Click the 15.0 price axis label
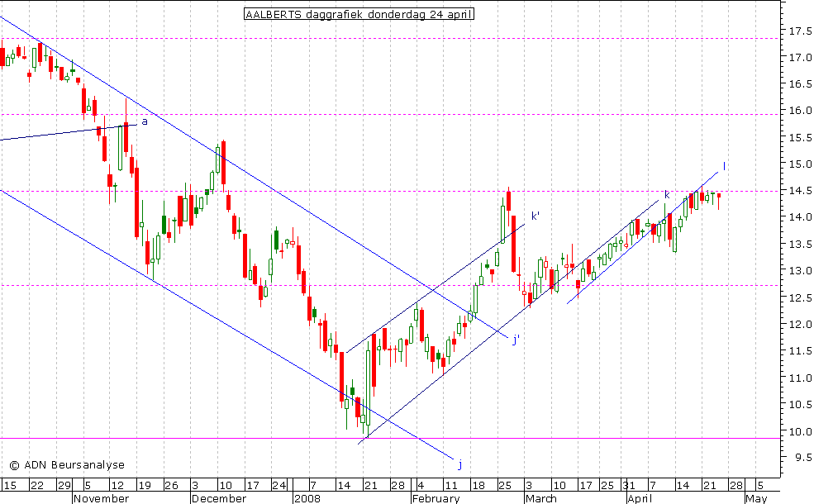The image size is (814, 504). coord(800,164)
